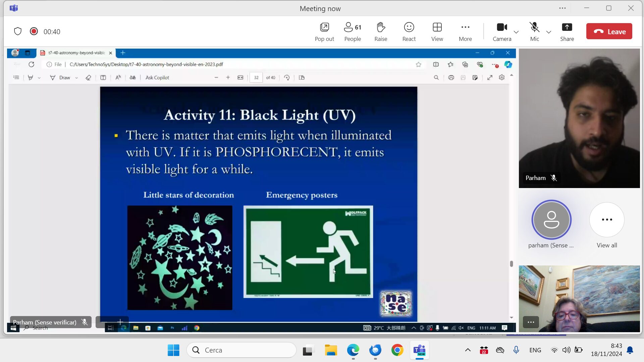Print the PDF document
Image resolution: width=644 pixels, height=362 pixels.
pos(451,77)
